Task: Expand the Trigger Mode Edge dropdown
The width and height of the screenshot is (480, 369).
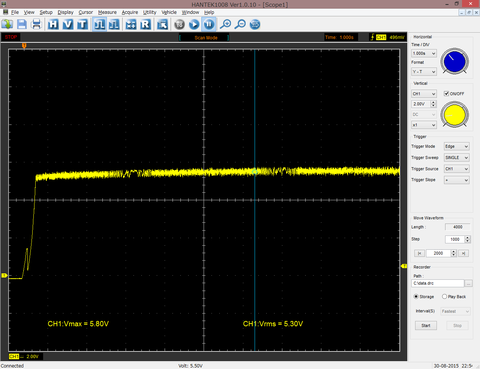Action: [x=457, y=146]
